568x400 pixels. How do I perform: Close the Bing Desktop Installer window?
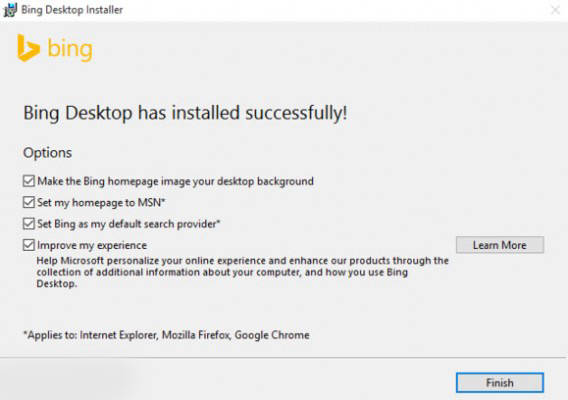555,10
